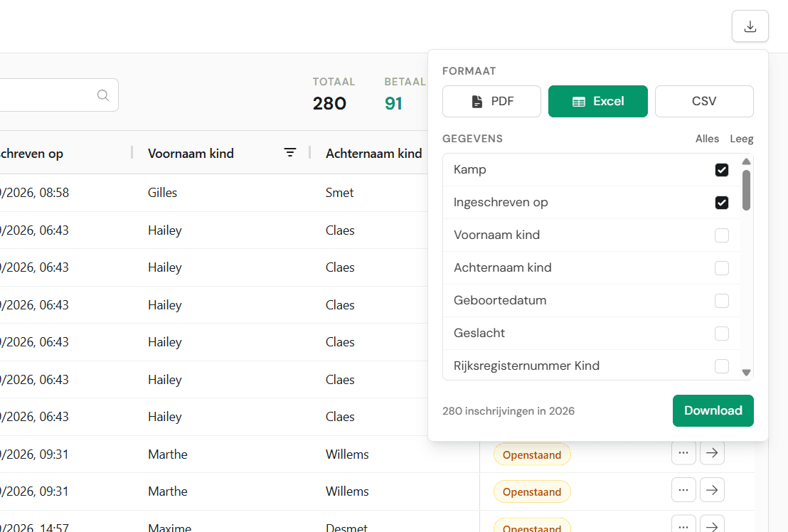The height and width of the screenshot is (532, 788).
Task: Click Leeg to clear all fields
Action: [741, 139]
